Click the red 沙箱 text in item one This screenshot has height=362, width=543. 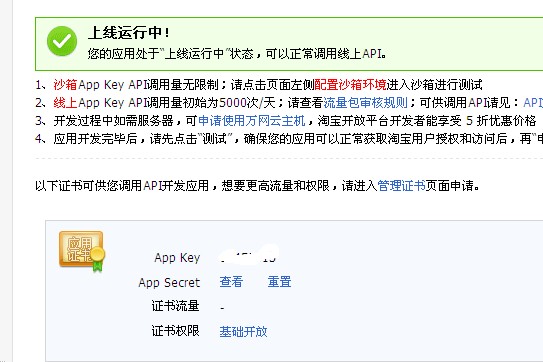(65, 85)
